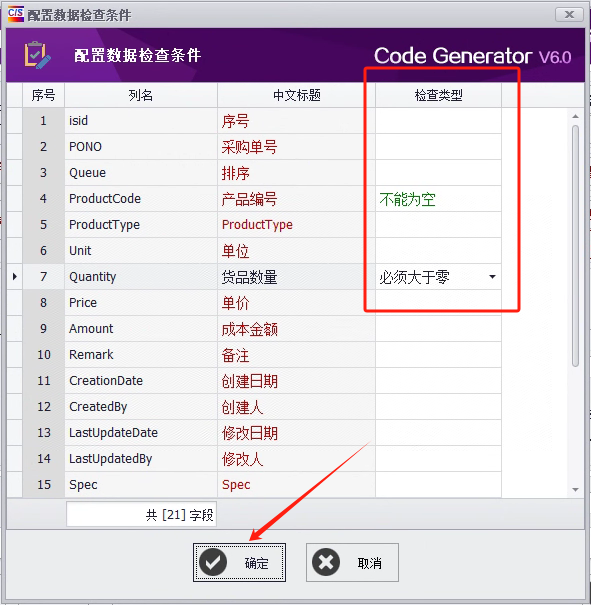Screen dimensions: 591x605
Task: Click the 确定 confirm button
Action: [x=239, y=563]
